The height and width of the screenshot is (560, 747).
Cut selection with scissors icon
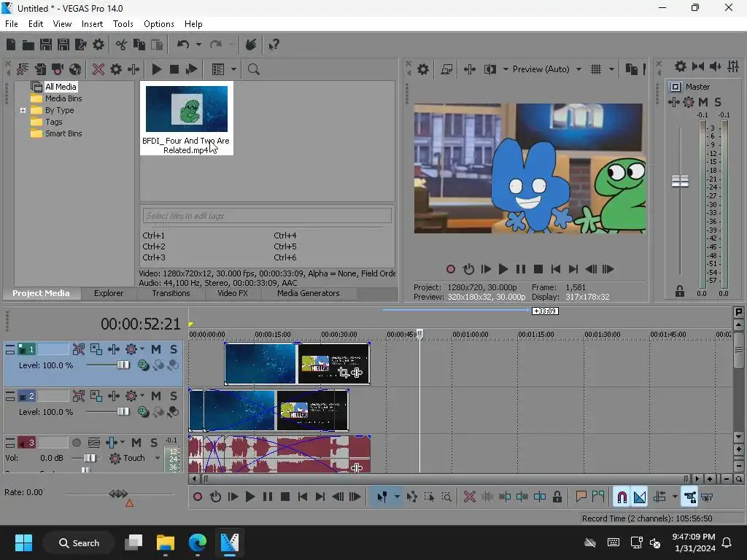point(122,44)
